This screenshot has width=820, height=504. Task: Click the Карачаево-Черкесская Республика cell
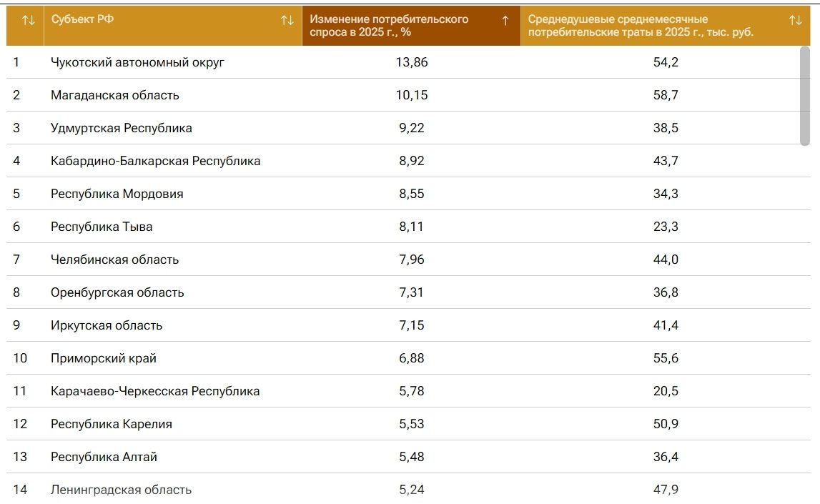(x=155, y=391)
